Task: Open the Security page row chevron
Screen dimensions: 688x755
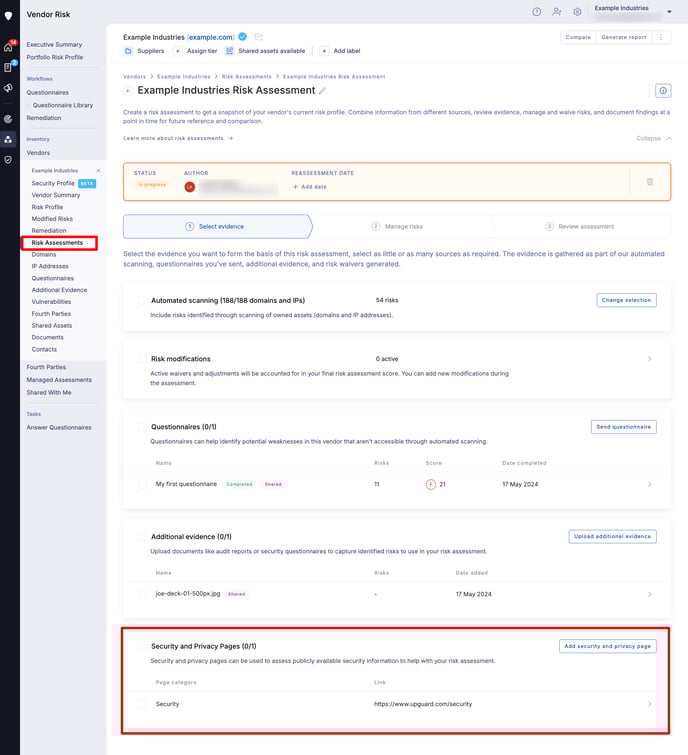Action: [x=649, y=704]
